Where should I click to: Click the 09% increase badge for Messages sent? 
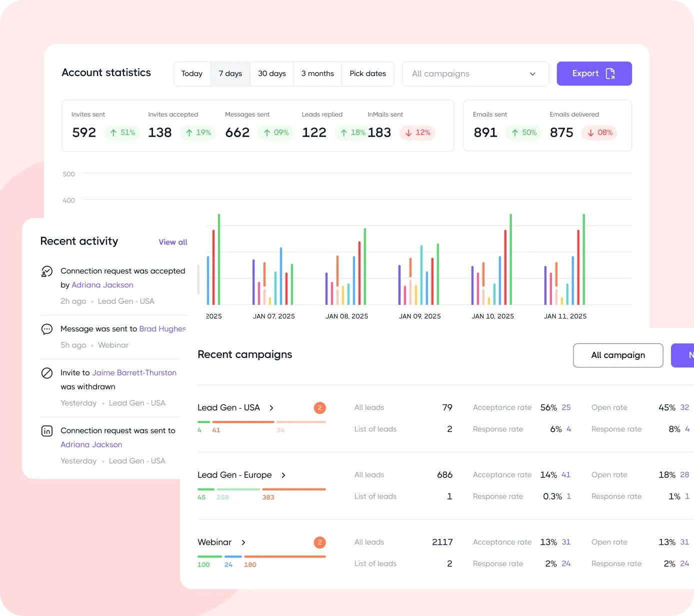coord(276,133)
